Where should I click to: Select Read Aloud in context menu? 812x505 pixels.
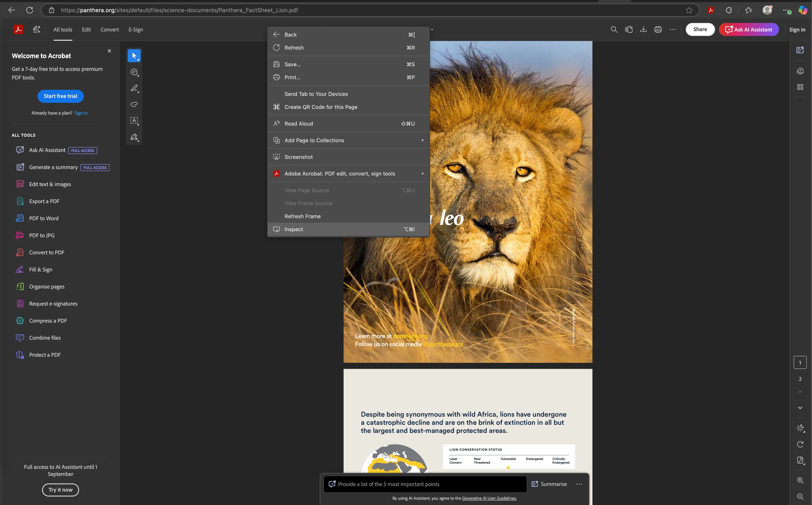click(x=298, y=124)
